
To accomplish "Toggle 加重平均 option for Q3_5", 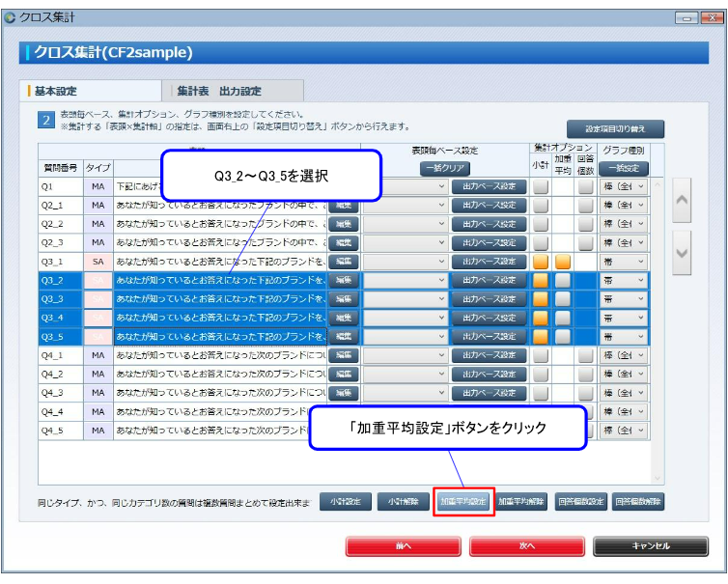I will pyautogui.click(x=563, y=337).
